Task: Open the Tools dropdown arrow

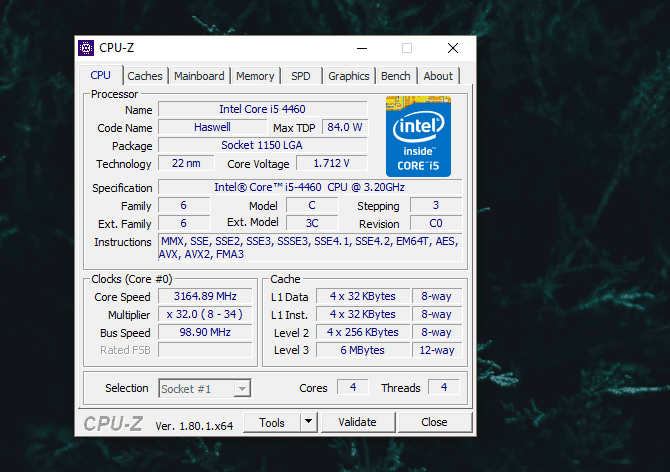Action: (309, 423)
